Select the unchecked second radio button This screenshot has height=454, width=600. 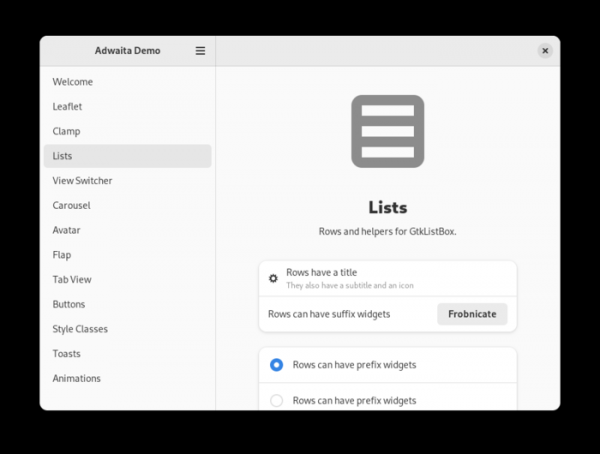click(277, 401)
